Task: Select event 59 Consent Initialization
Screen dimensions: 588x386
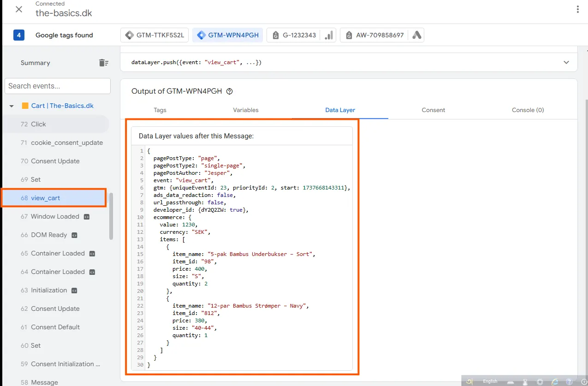Action: pos(56,364)
